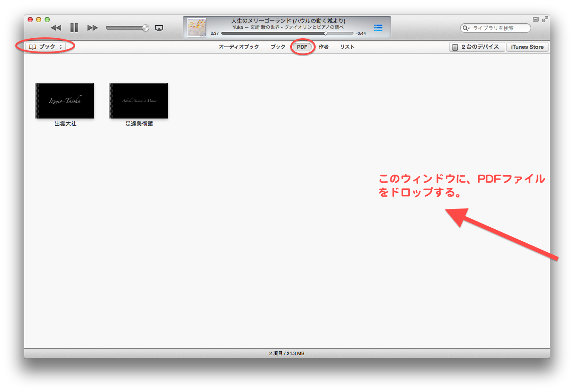The image size is (574, 392).
Task: Click in the library search field
Action: point(495,28)
